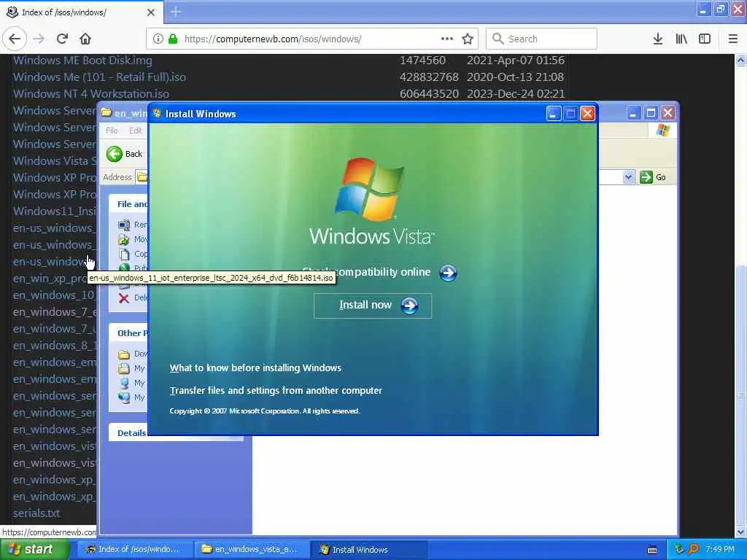747x560 pixels.
Task: Open page actions three-dot menu
Action: [x=446, y=39]
